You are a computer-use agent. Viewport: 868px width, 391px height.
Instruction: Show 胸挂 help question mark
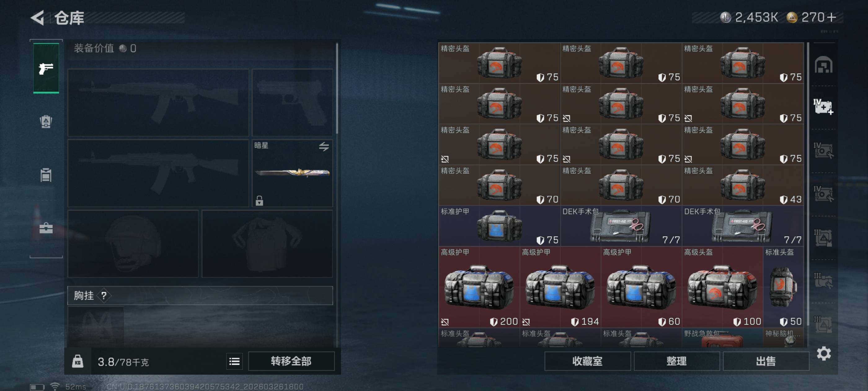point(104,296)
